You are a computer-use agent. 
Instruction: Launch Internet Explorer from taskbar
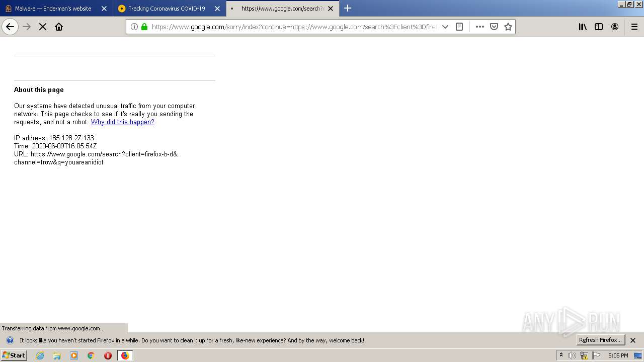point(40,355)
